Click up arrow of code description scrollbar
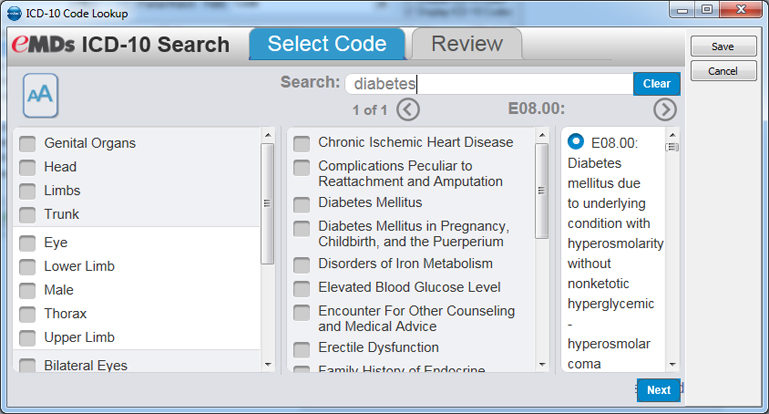The width and height of the screenshot is (769, 414). [672, 135]
